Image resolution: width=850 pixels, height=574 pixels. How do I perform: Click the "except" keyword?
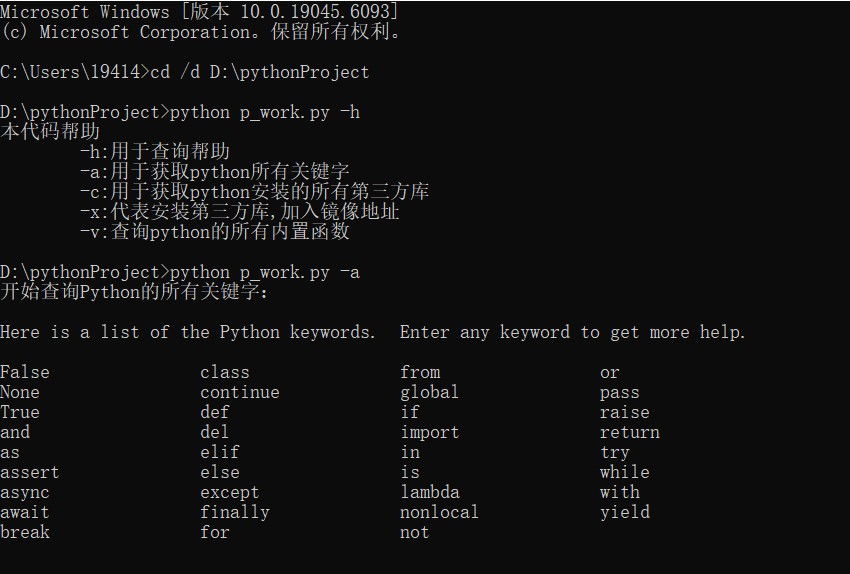point(229,492)
